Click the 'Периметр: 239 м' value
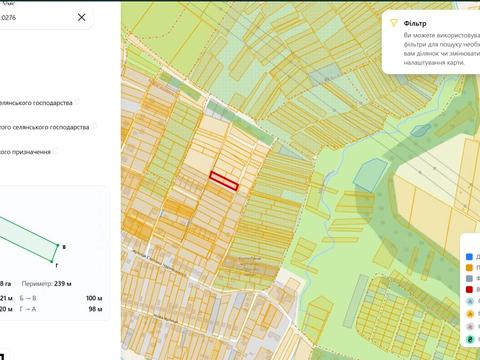The width and height of the screenshot is (480, 360). pos(46,284)
